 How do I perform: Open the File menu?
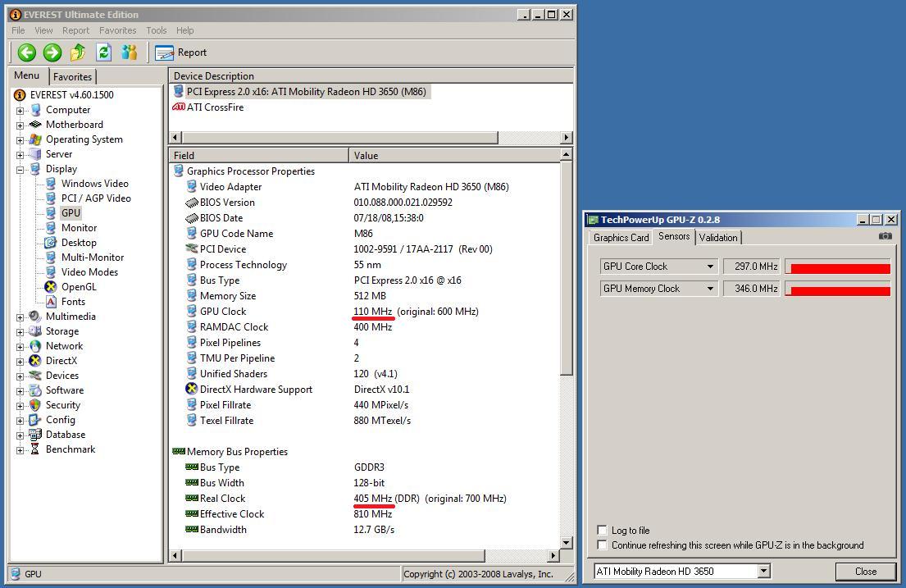pos(19,30)
